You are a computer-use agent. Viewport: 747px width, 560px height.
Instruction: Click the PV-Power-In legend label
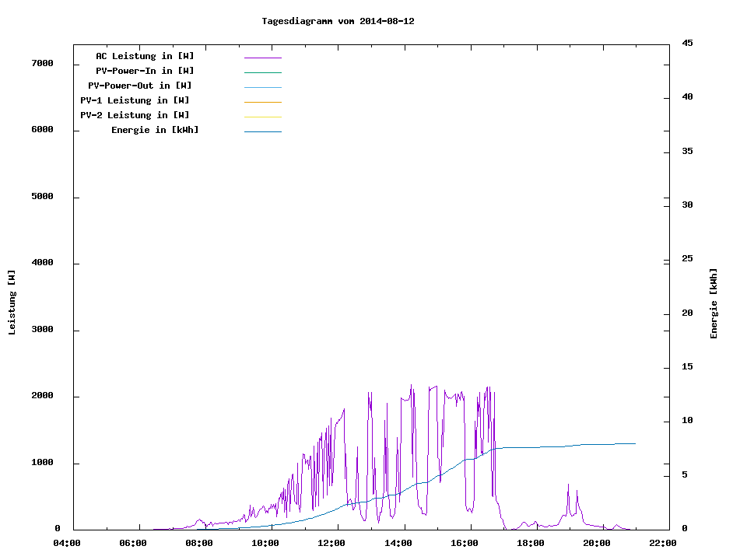click(x=145, y=71)
